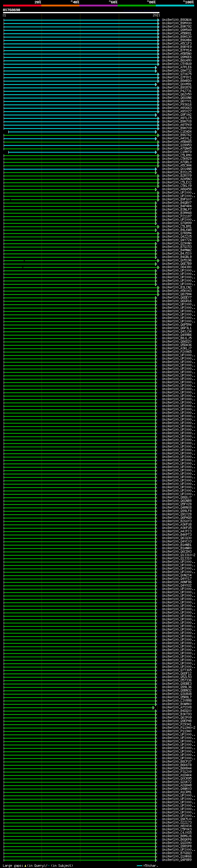Select label UniRef100_B9GT62
Viewport: 197px width, 868px height.
[x=177, y=135]
